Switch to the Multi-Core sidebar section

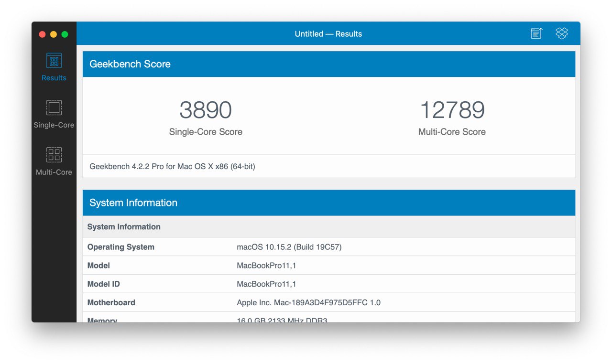click(54, 161)
